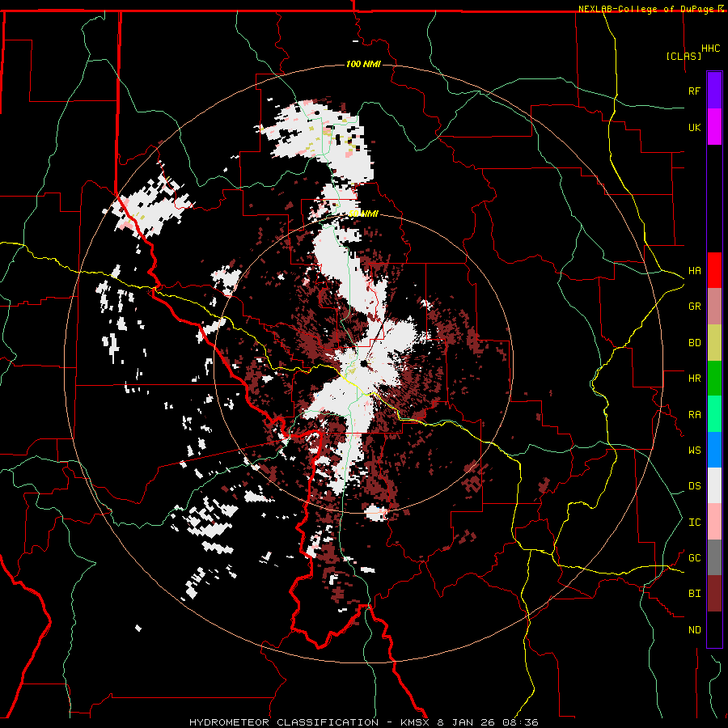The image size is (728, 728).
Task: Click the red HA legend color swatch
Action: [x=714, y=270]
